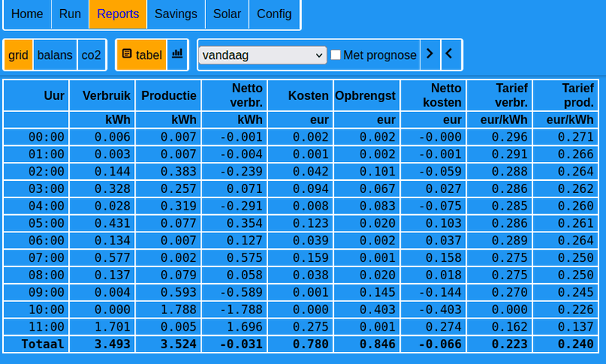Click the 11:00 hour cell
Image resolution: width=606 pixels, height=364 pixels.
[x=36, y=327]
